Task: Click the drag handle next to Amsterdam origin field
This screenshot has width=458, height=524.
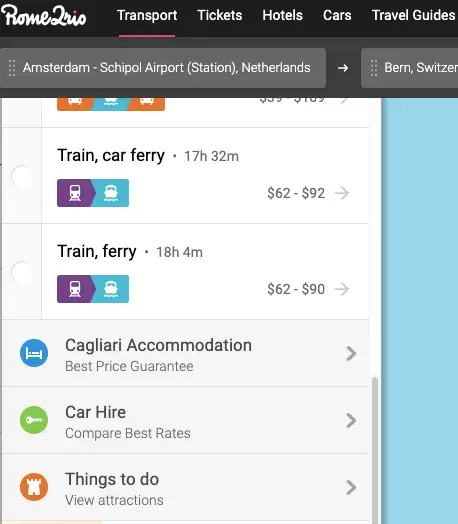Action: [x=12, y=68]
